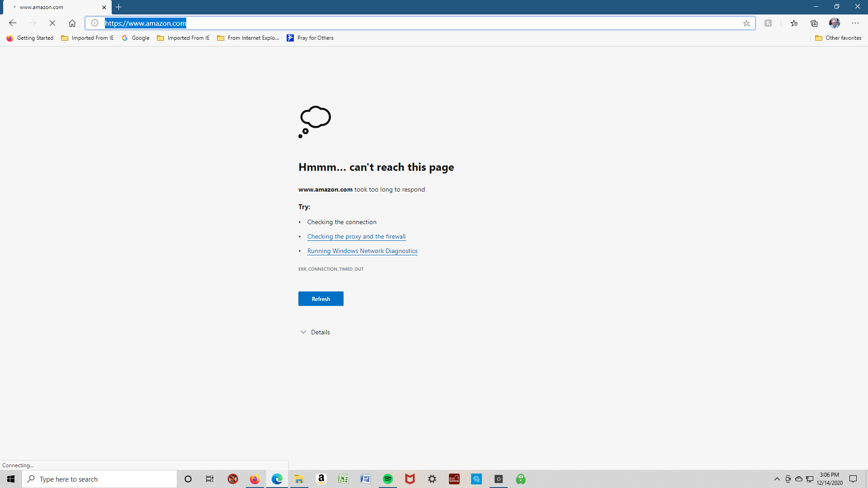The image size is (868, 488).
Task: Click Running Windows Network Diagnostics link
Action: (x=362, y=251)
